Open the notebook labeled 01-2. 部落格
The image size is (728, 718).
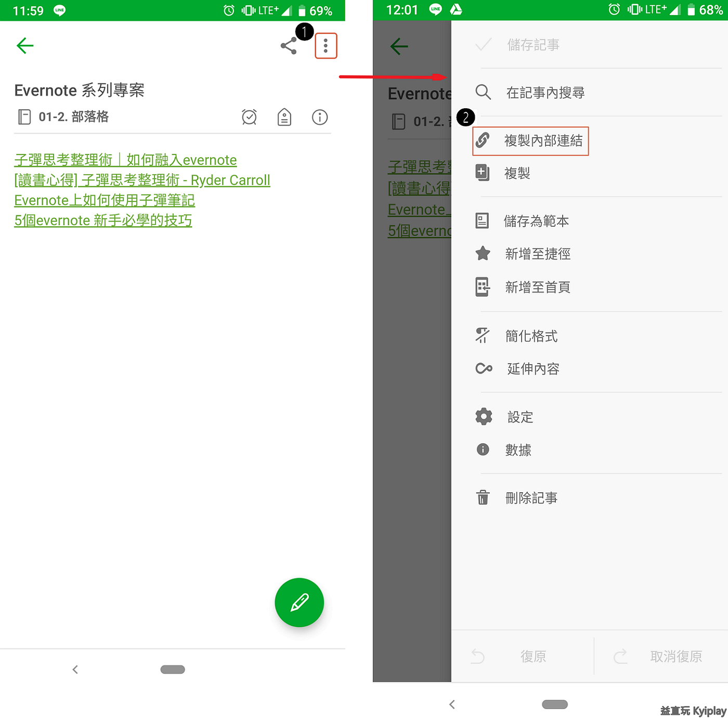click(63, 117)
